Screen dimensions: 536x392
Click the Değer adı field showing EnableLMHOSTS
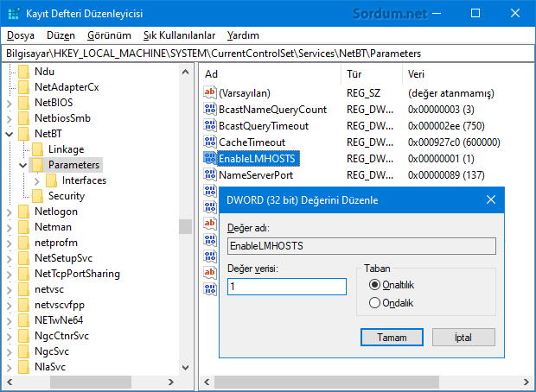point(361,246)
